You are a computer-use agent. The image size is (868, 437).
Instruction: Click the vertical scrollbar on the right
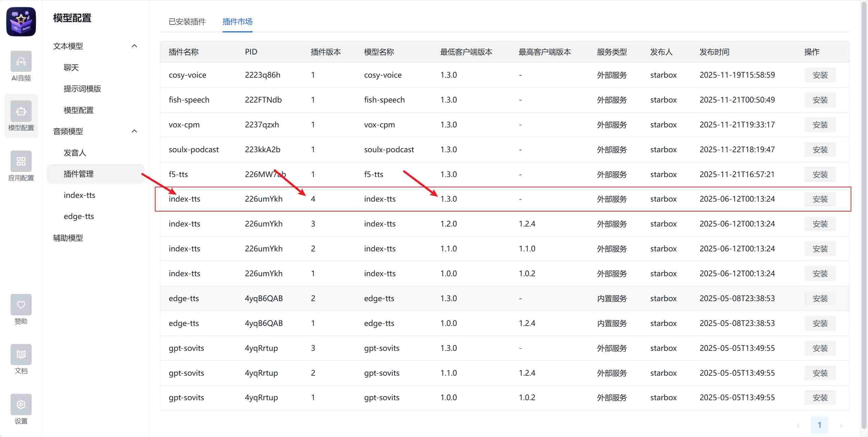[864, 218]
